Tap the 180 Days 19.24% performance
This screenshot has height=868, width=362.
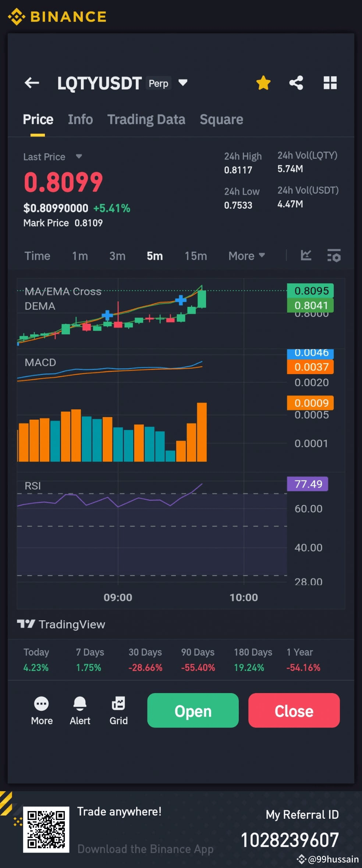pyautogui.click(x=253, y=660)
